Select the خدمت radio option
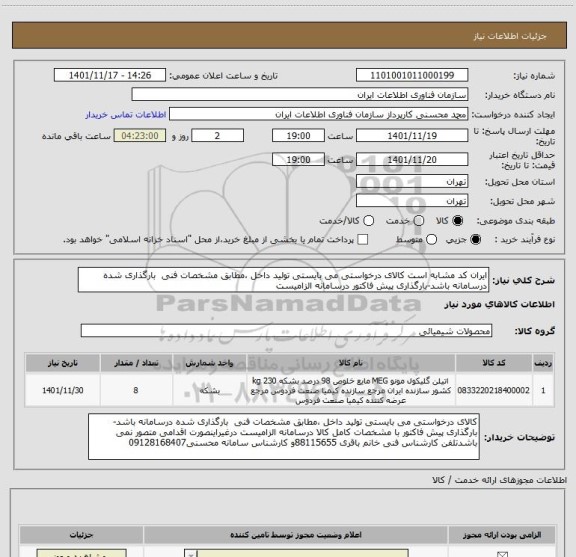The image size is (576, 557). pos(419,220)
